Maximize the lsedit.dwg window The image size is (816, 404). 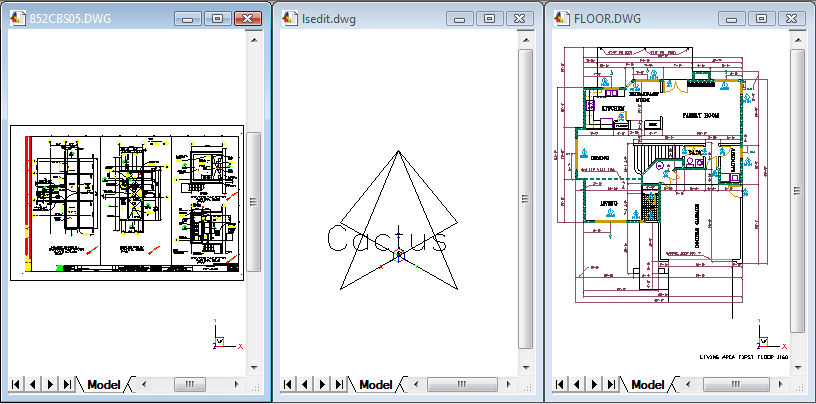(x=488, y=18)
